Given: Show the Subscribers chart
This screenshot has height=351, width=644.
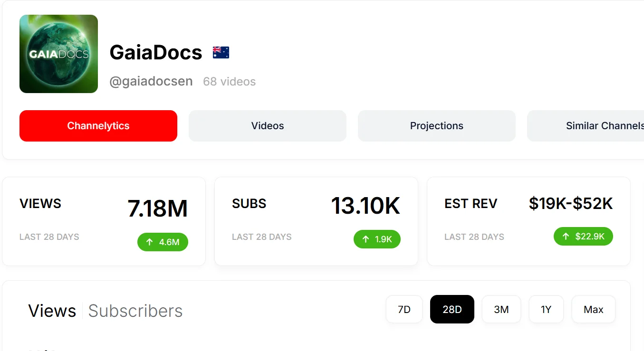Looking at the screenshot, I should [135, 311].
